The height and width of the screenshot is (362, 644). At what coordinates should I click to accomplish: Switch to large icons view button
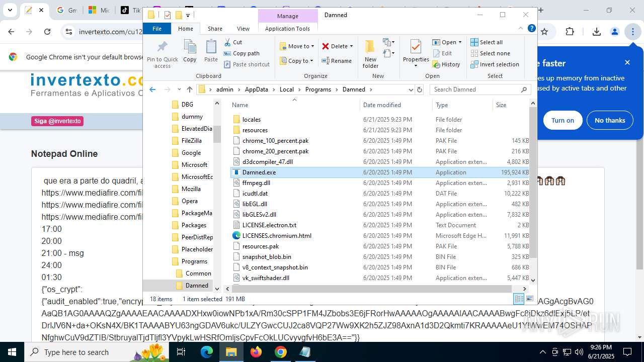(x=529, y=299)
